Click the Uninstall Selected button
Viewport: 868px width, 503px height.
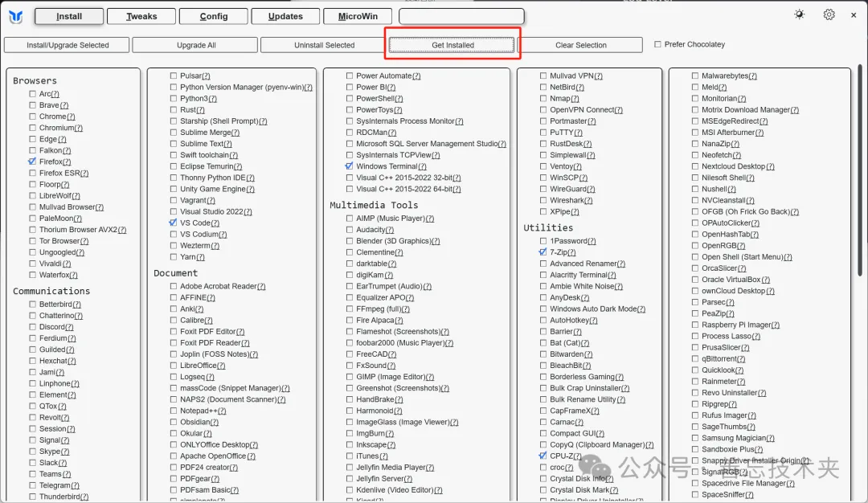click(x=324, y=45)
